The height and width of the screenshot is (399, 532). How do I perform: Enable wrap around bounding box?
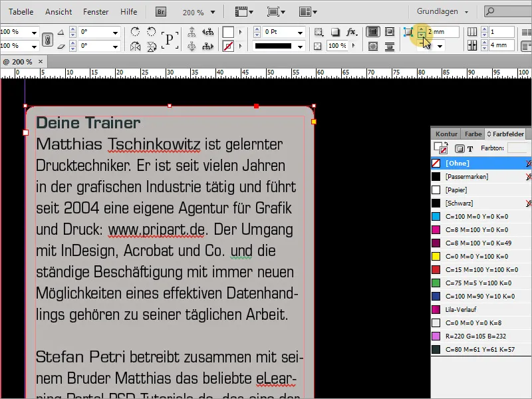coord(390,32)
